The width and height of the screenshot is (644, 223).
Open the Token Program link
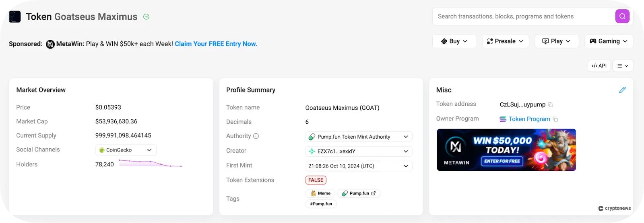529,119
